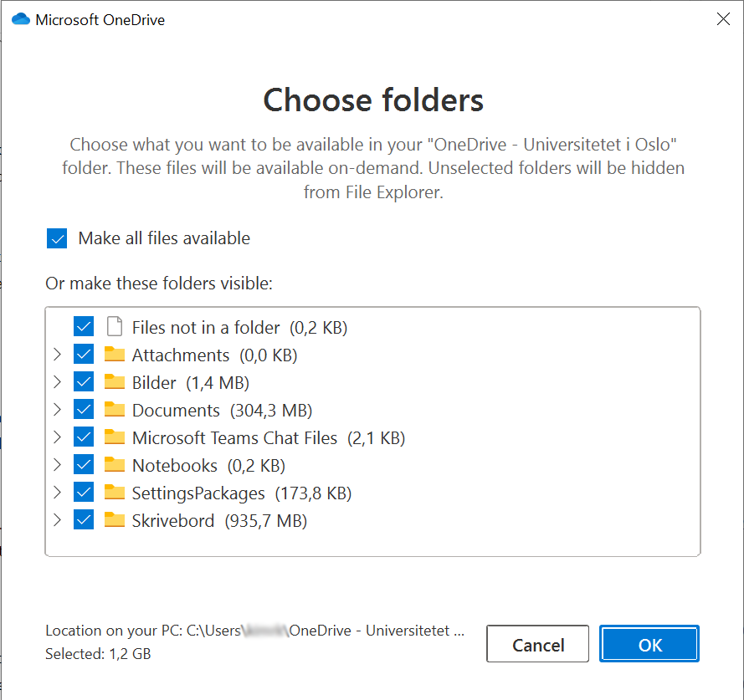744x700 pixels.
Task: Select the Documents (304,3 MB) row label
Action: point(222,411)
